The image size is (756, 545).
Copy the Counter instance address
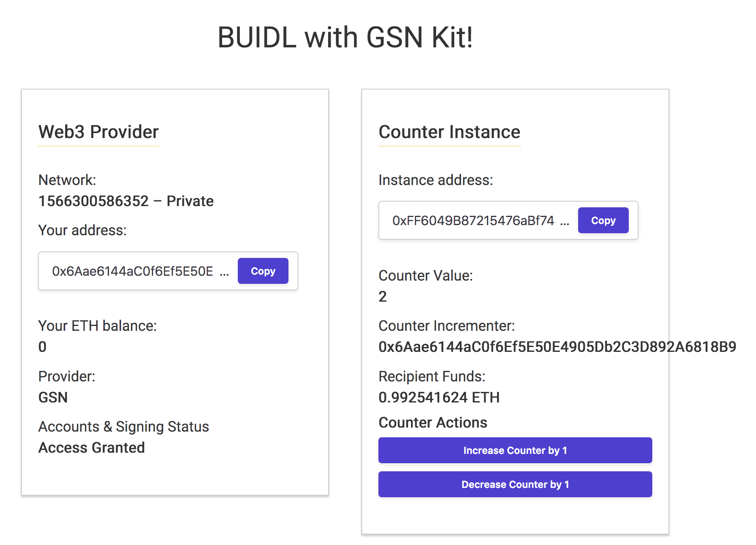tap(603, 220)
